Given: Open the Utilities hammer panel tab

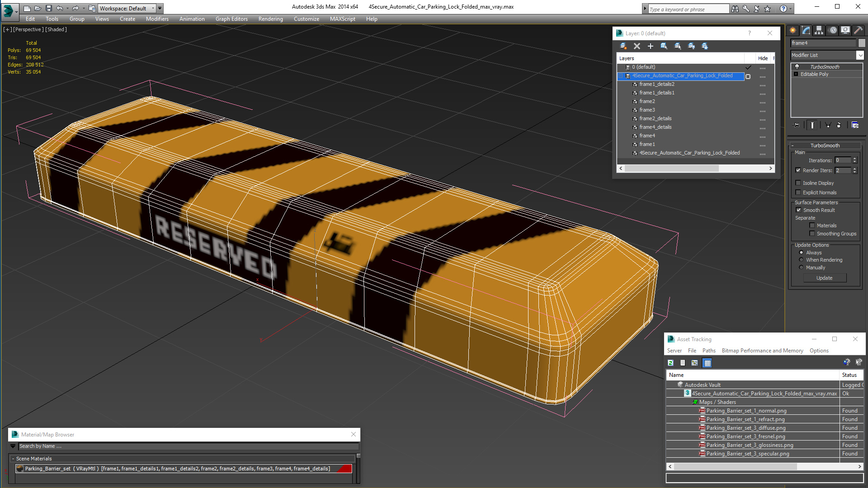Looking at the screenshot, I should tap(858, 30).
